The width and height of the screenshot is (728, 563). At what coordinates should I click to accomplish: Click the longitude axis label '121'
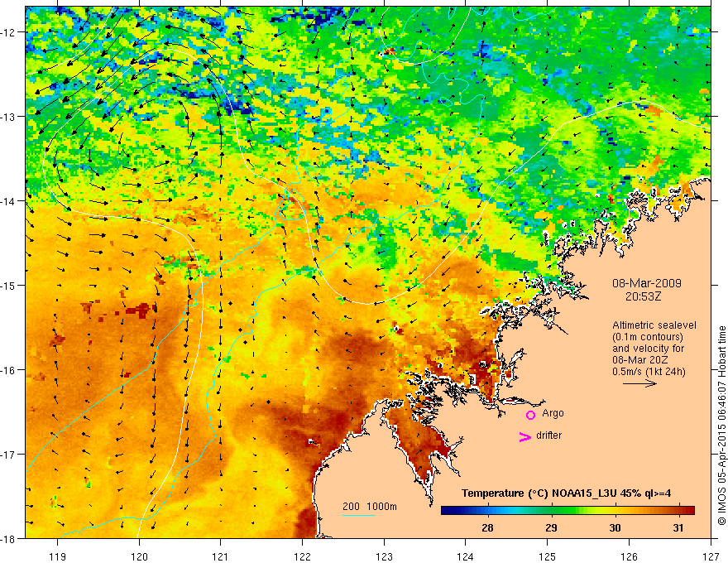(221, 556)
